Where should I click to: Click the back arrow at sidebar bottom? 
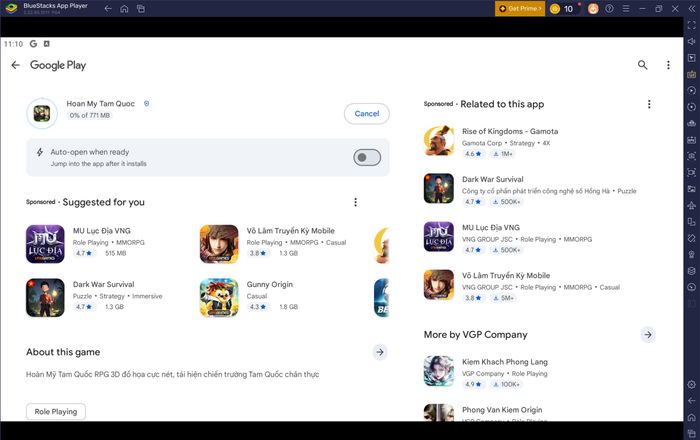pos(692,401)
